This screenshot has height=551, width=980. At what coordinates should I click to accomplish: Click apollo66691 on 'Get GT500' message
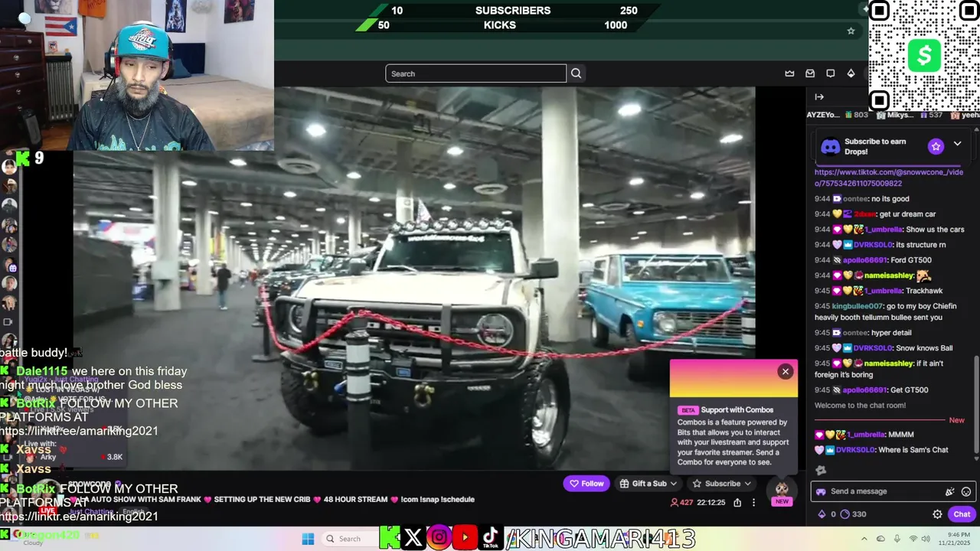pos(866,390)
